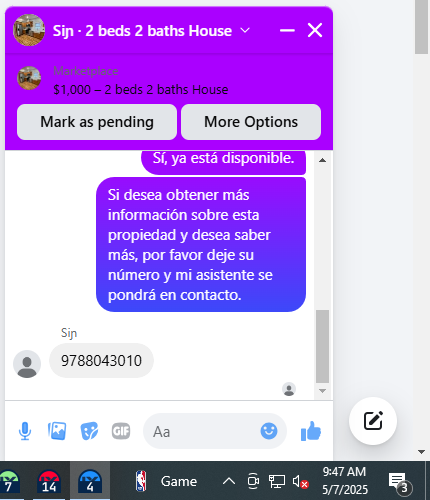430x500 pixels.
Task: Click the chat header listing photo
Action: click(29, 30)
